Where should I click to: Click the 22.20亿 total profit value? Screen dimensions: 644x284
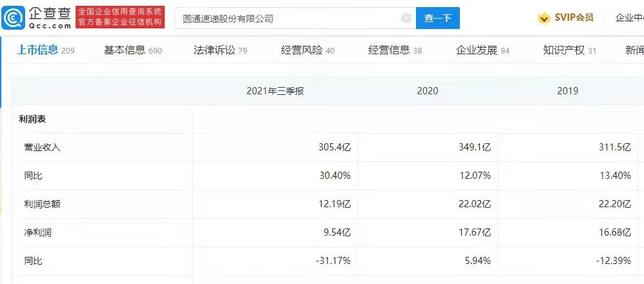pos(615,205)
